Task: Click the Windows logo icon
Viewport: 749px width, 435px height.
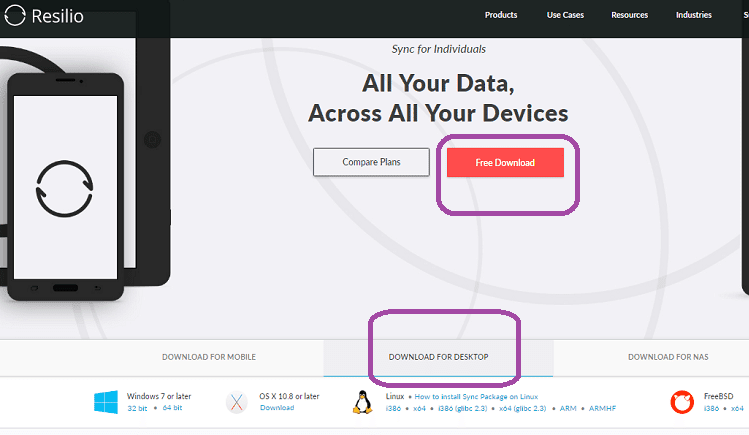Action: [x=106, y=402]
